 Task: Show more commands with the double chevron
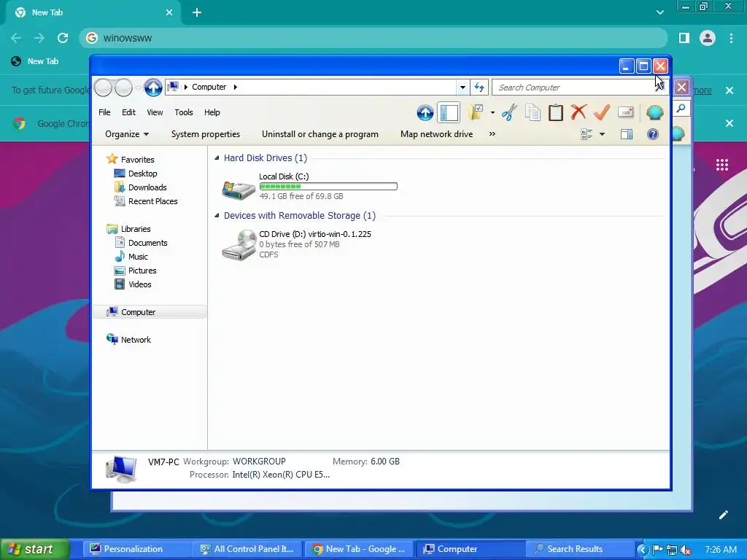pyautogui.click(x=492, y=134)
